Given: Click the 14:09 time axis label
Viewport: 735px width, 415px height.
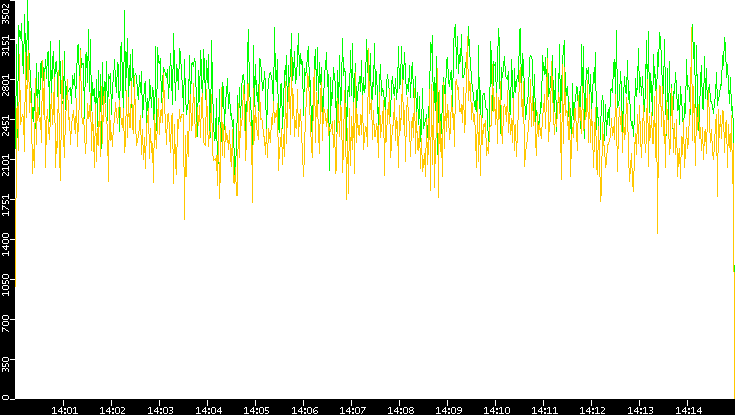Looking at the screenshot, I should coord(448,410).
